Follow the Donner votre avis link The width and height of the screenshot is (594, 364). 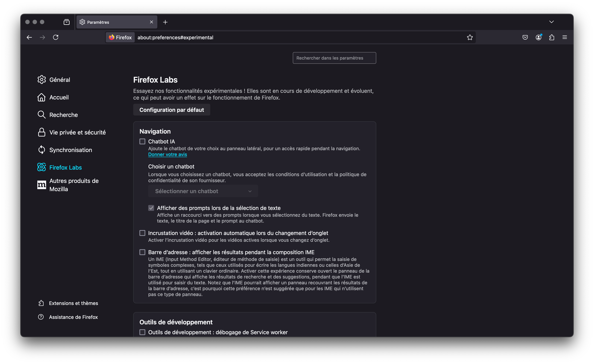click(x=167, y=154)
